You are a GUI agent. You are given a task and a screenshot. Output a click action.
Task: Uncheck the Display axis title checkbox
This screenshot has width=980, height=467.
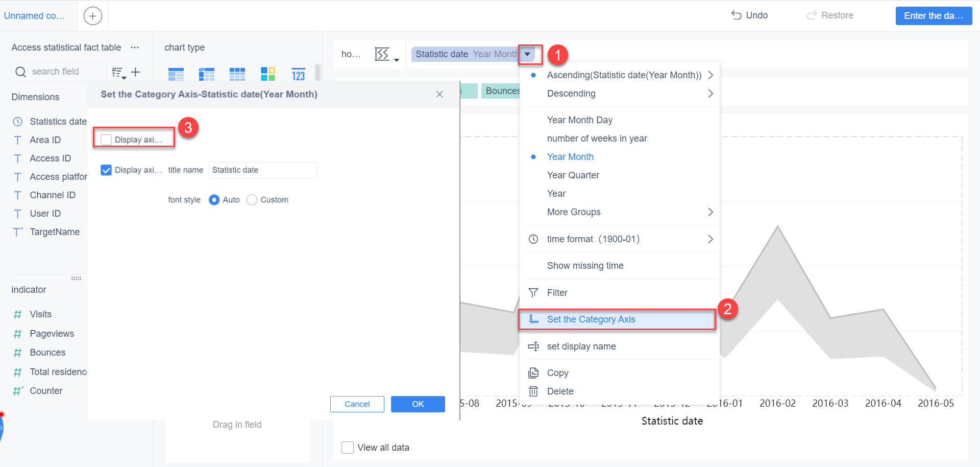(106, 170)
